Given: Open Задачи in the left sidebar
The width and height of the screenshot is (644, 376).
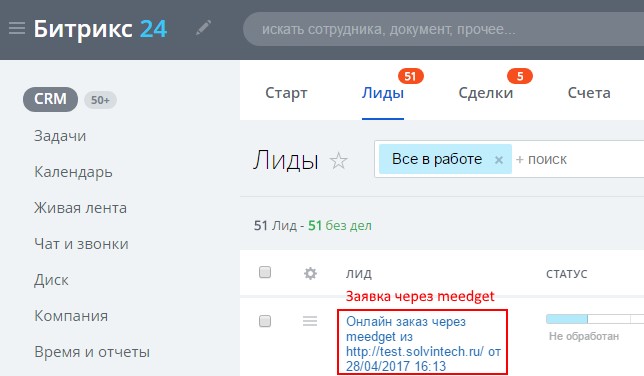Looking at the screenshot, I should click(60, 136).
